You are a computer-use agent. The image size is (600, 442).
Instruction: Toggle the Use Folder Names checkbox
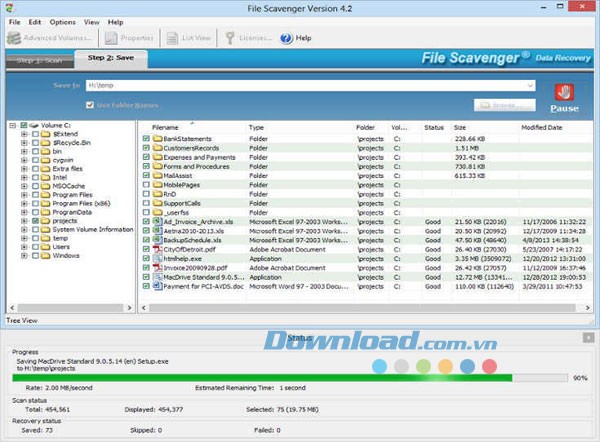pos(91,105)
